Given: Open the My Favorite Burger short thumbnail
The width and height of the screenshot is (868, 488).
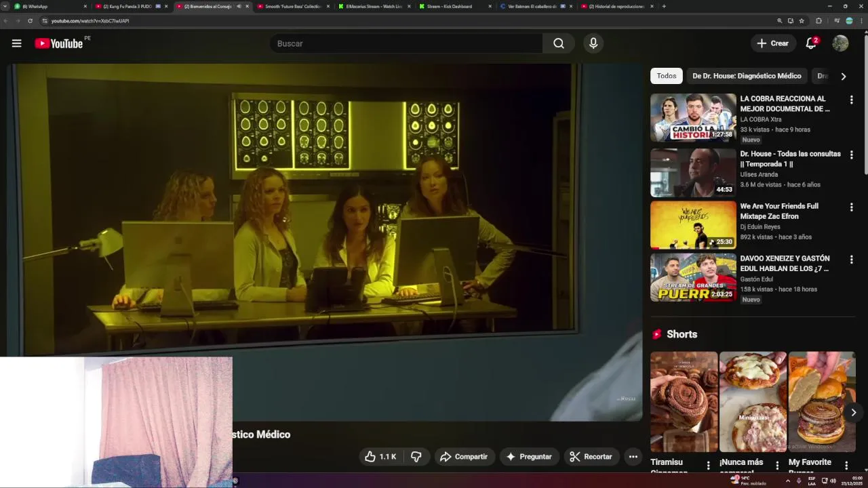Looking at the screenshot, I should click(x=822, y=401).
